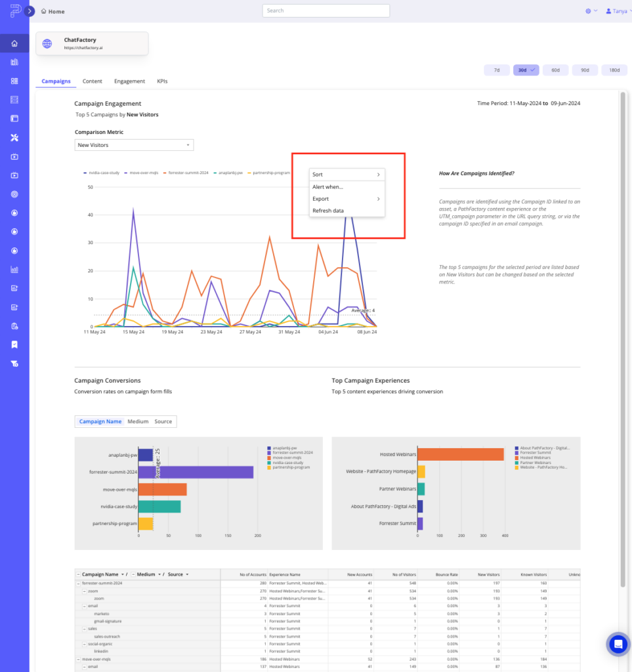
Task: Open the browser window icon in the sidebar
Action: [14, 118]
